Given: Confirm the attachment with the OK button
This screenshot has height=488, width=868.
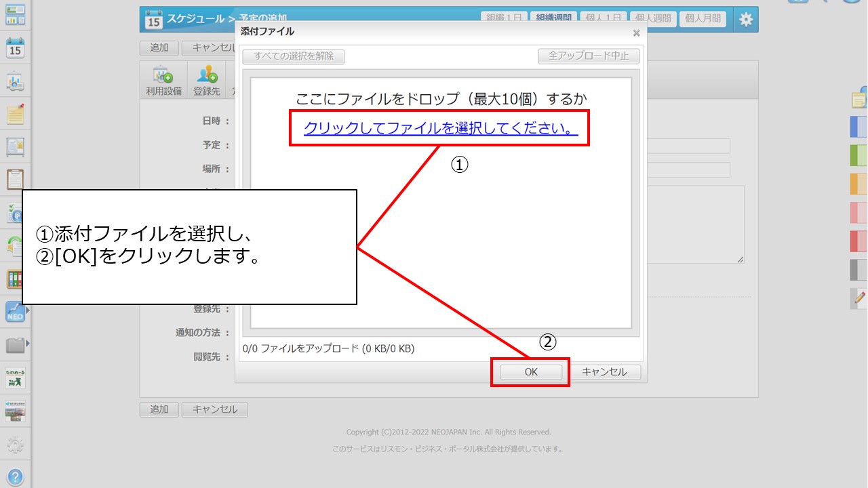Looking at the screenshot, I should tap(531, 372).
